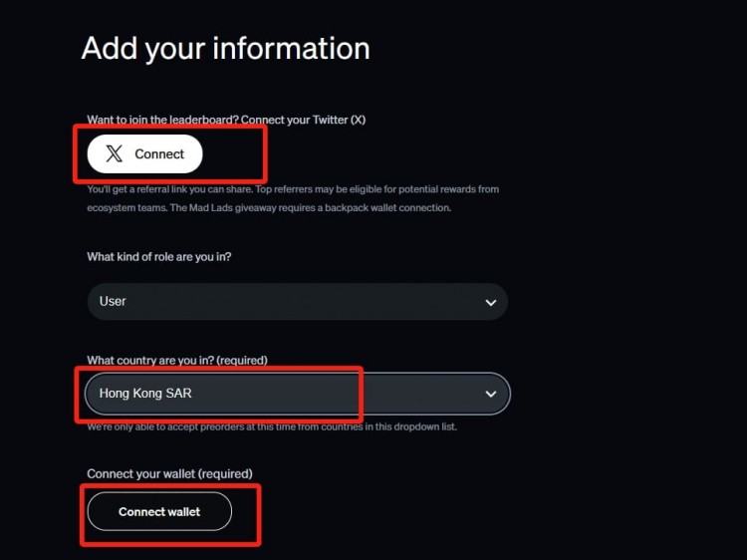
Task: Click "Connect your Twitter (X)" text in leaderboard prompt
Action: coord(304,120)
